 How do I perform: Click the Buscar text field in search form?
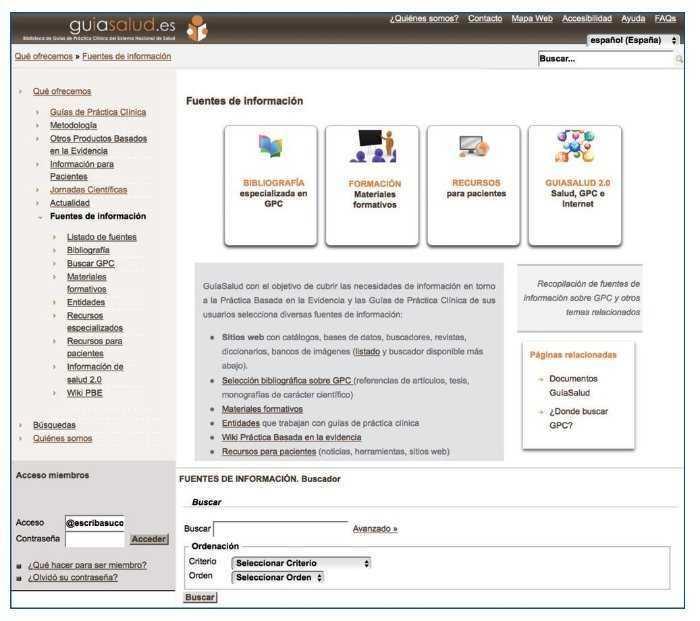tap(280, 529)
